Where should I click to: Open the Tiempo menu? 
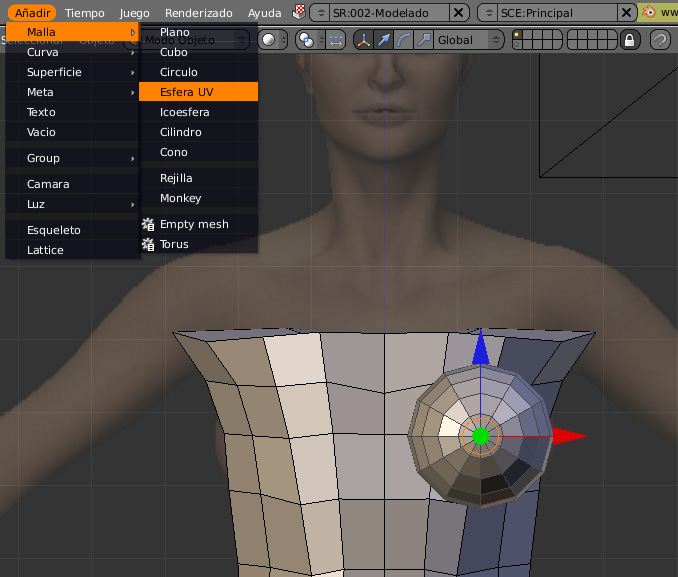pyautogui.click(x=85, y=13)
